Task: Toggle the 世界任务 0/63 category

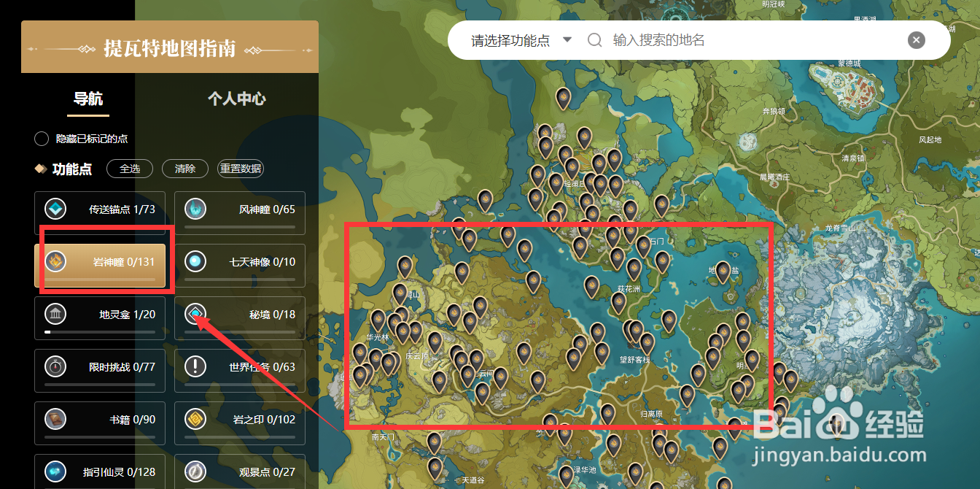Action: coord(240,371)
